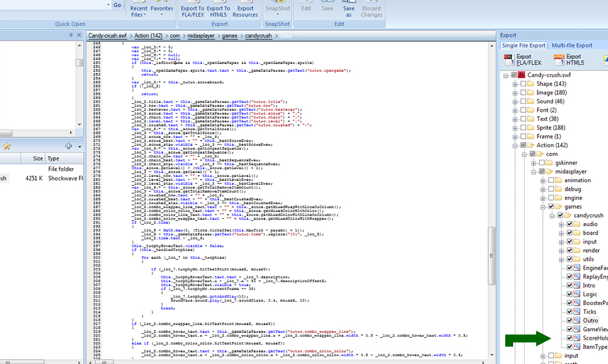Click the gold star favorites icon
608x364 pixels.
(7, 146)
